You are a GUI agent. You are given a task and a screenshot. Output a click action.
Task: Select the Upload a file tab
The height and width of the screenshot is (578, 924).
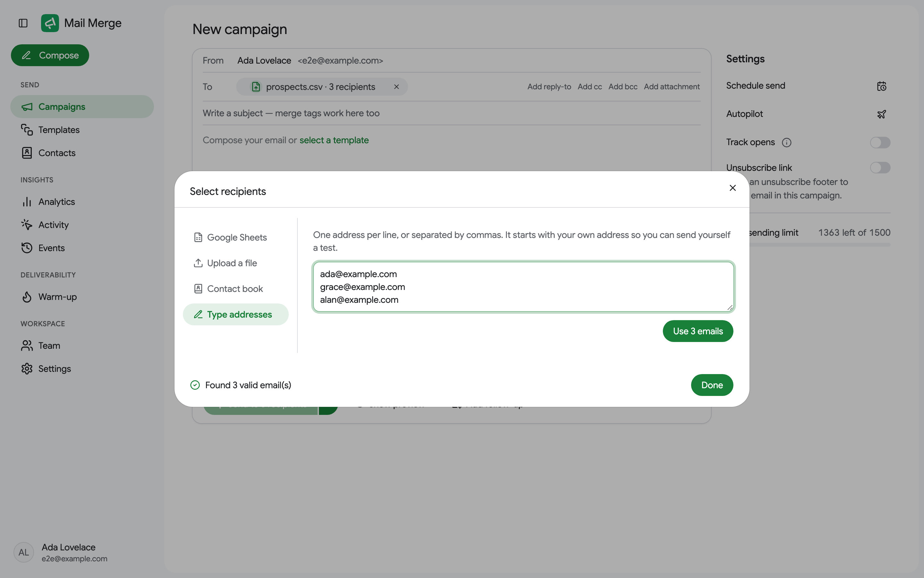click(x=235, y=263)
